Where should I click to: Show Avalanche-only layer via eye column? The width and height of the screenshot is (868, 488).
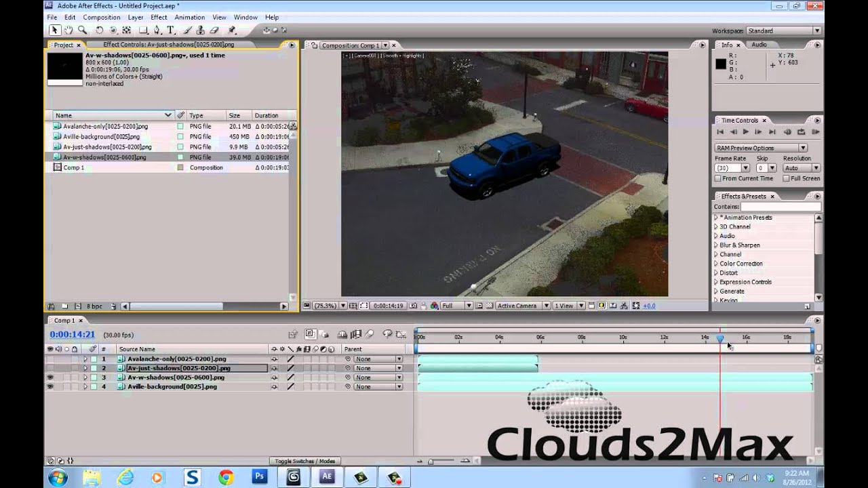50,359
